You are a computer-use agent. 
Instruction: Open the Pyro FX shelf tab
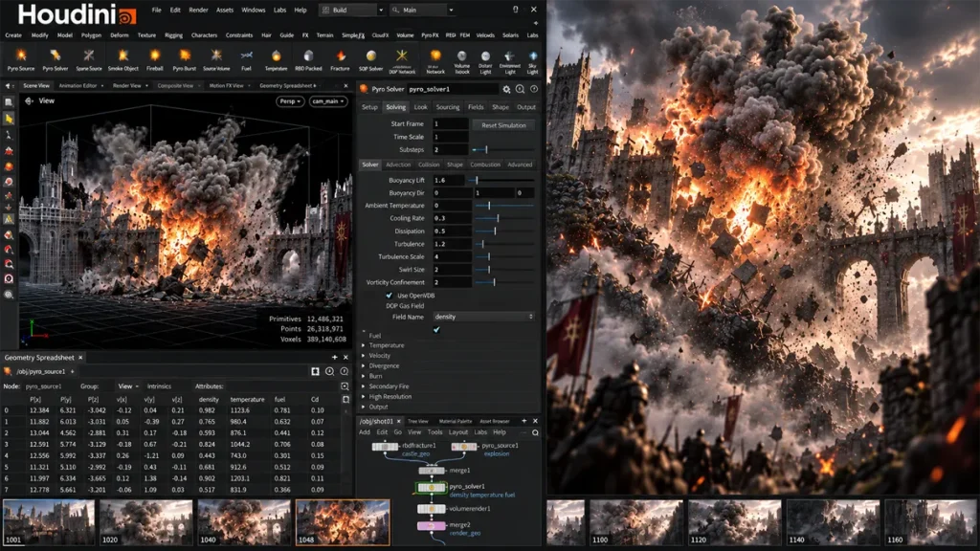430,35
